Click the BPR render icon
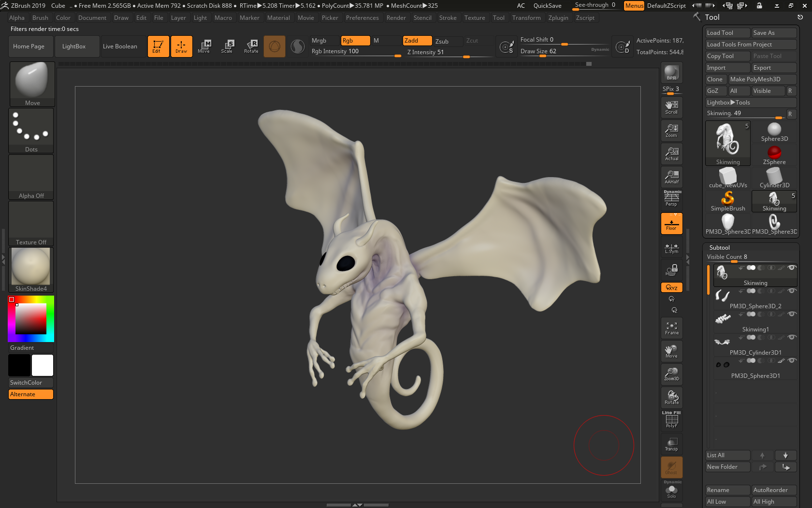The height and width of the screenshot is (508, 812). tap(671, 72)
